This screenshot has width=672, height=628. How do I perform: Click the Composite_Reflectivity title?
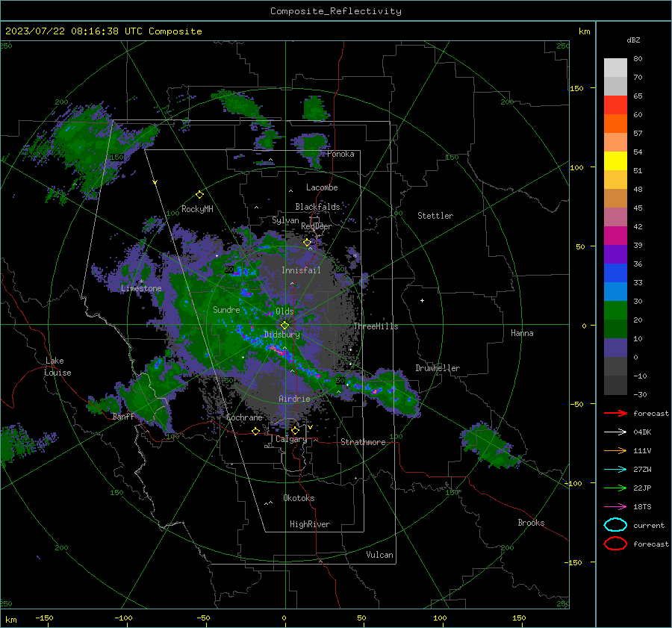pyautogui.click(x=336, y=11)
